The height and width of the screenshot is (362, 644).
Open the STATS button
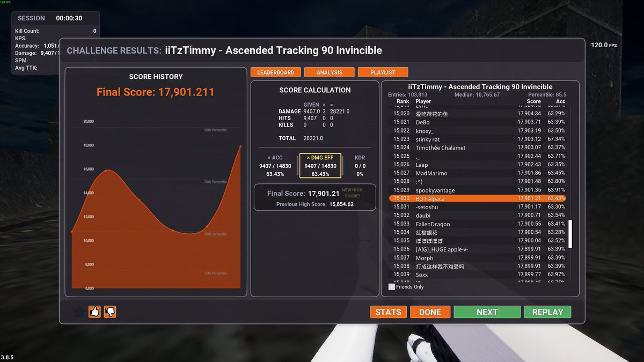coord(388,312)
